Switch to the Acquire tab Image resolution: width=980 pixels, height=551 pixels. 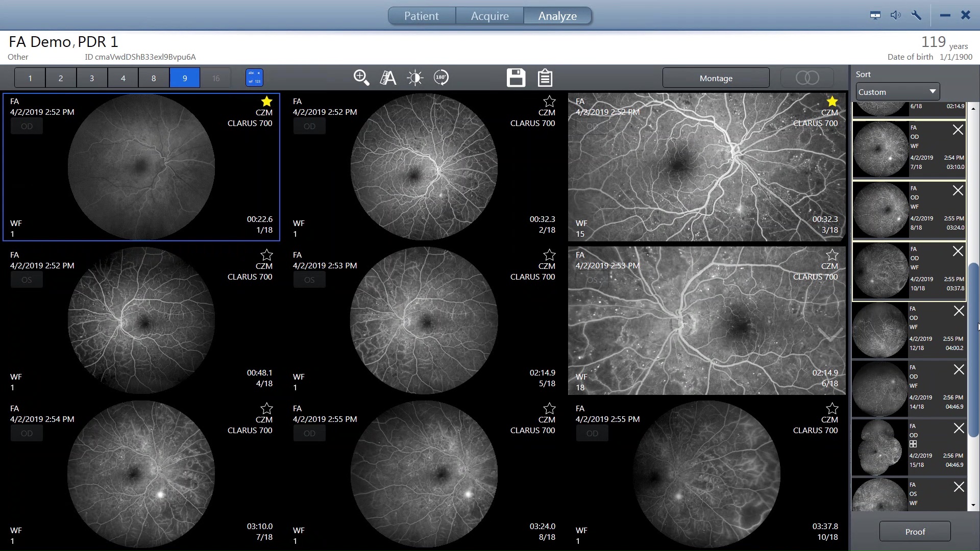(489, 16)
